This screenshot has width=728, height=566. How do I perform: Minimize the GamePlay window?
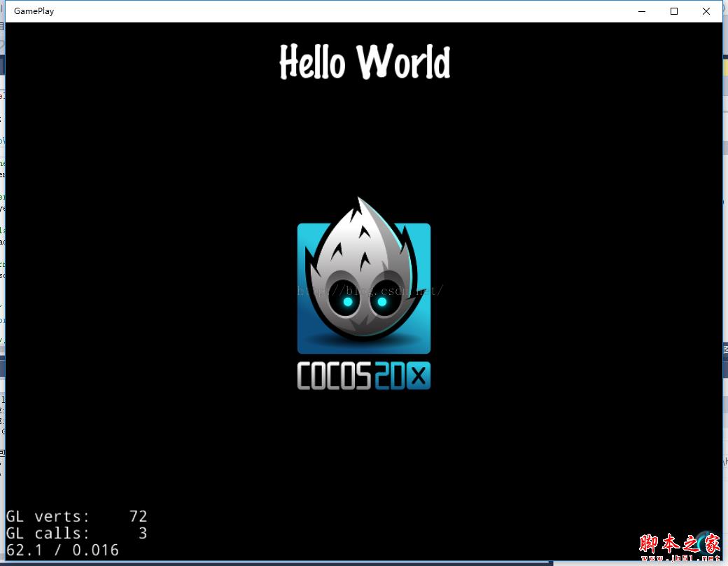(x=641, y=11)
